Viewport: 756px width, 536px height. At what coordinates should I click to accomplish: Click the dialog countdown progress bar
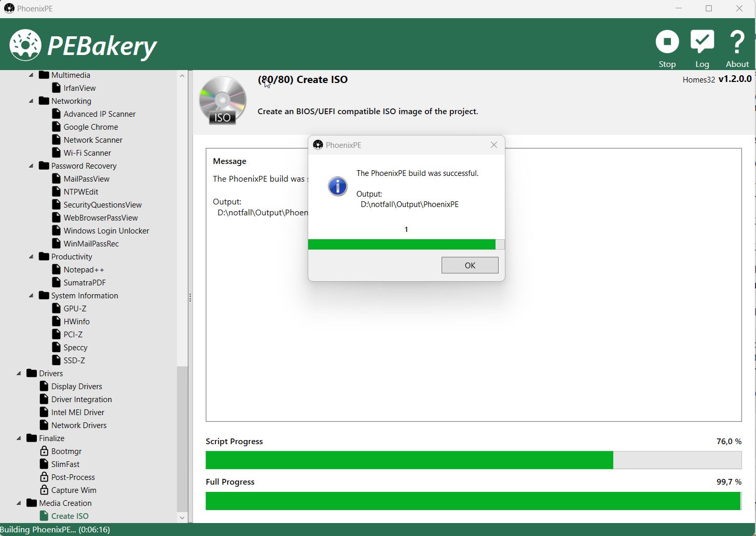tap(406, 244)
